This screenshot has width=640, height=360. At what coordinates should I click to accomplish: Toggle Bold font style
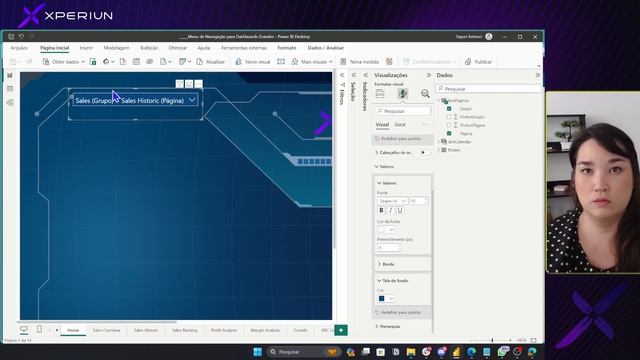381,210
